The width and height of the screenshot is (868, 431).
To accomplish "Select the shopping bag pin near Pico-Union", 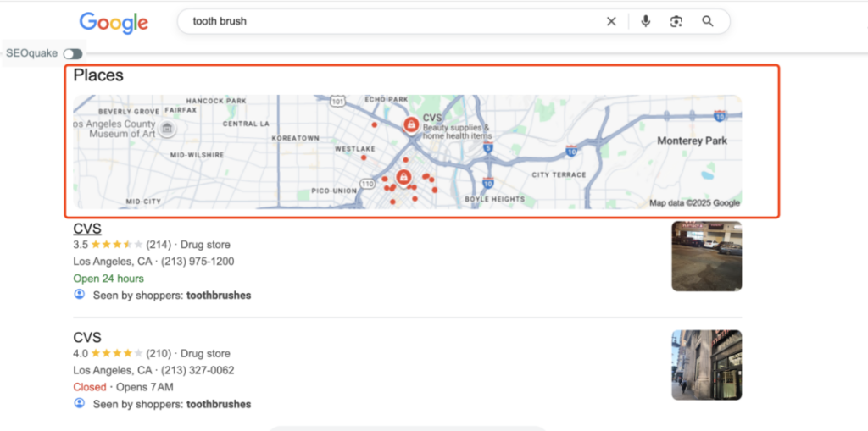I will tap(403, 178).
